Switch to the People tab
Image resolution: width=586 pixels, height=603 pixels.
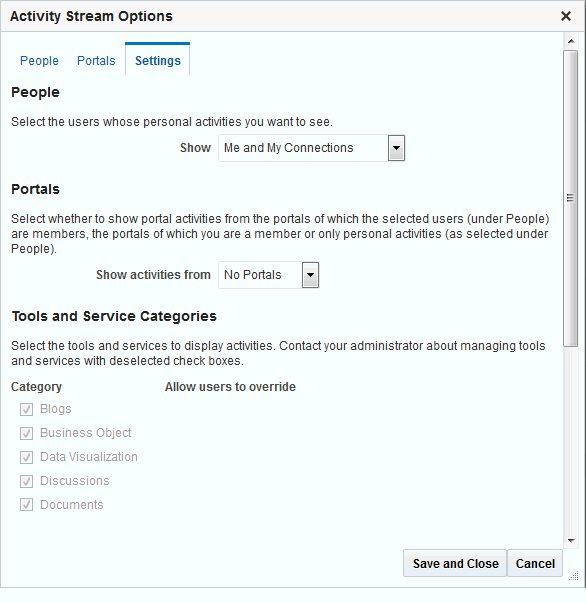[39, 61]
